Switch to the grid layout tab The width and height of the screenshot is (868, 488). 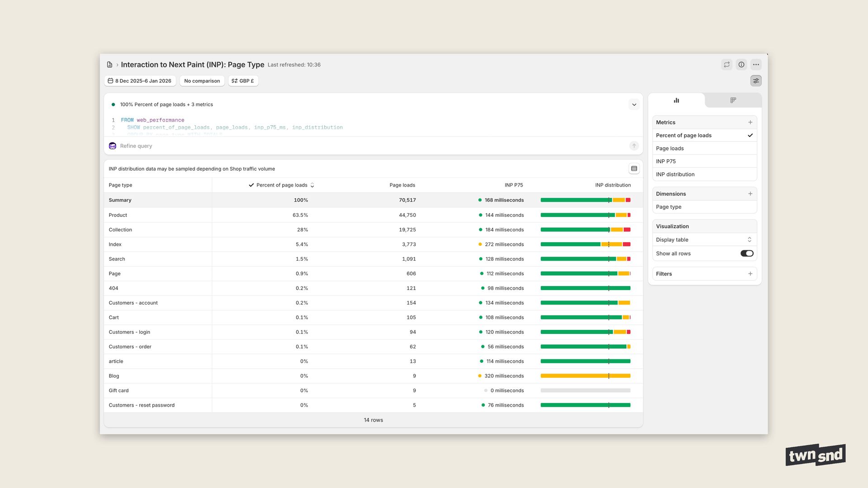point(733,100)
